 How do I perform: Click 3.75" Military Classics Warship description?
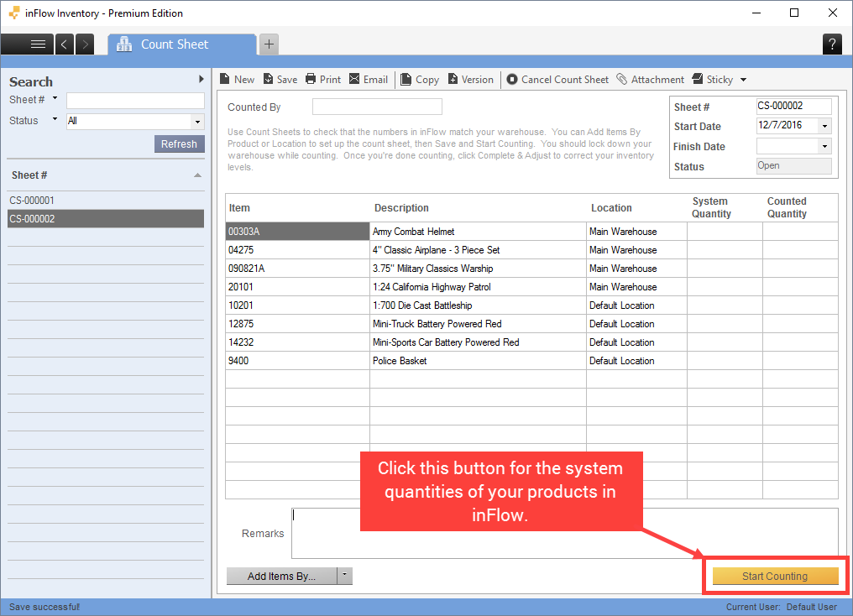coord(479,268)
